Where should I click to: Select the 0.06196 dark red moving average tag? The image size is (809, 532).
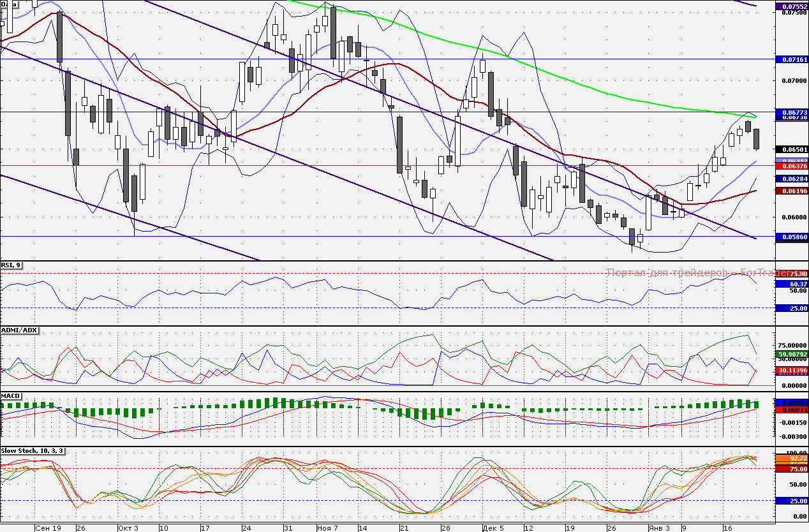coord(790,191)
